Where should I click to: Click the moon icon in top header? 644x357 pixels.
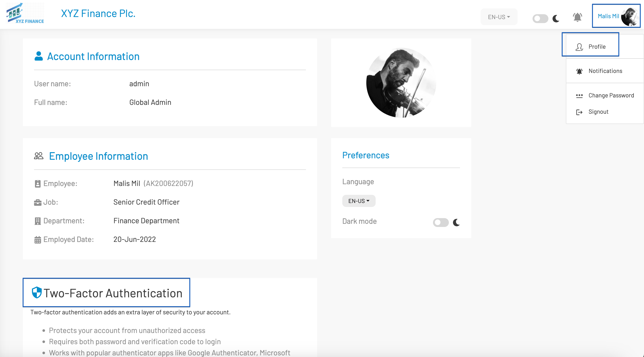(556, 18)
